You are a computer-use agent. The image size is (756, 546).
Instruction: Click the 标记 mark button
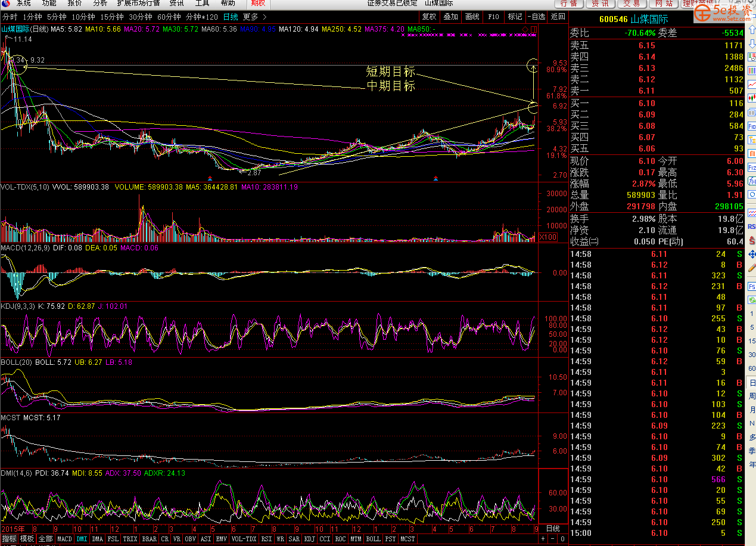tap(515, 17)
